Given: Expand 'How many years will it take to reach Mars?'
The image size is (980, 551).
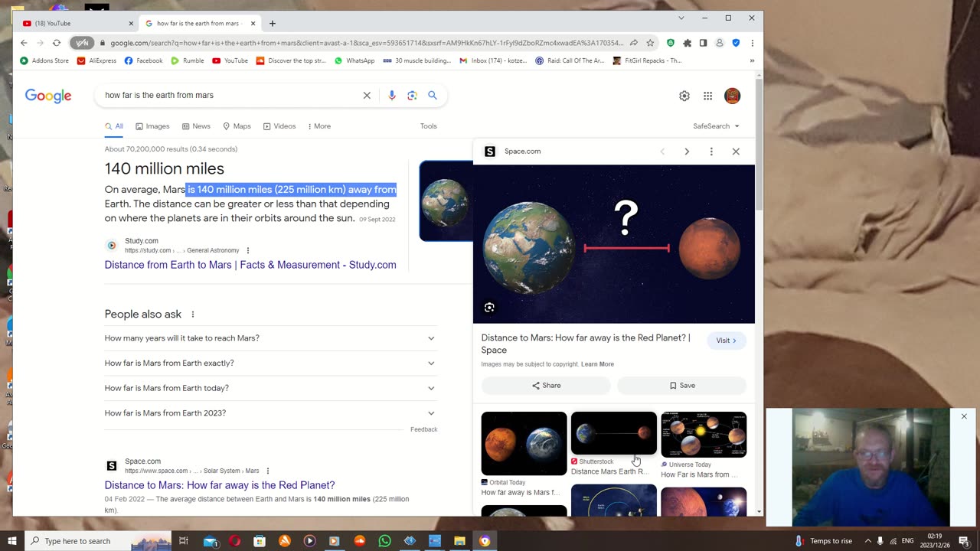Looking at the screenshot, I should [271, 338].
